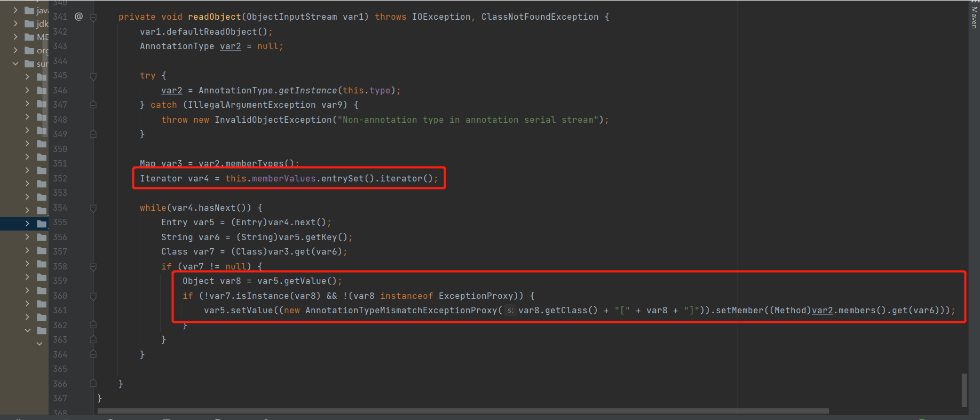Expand the chevron of the highlighted selected tree row
This screenshot has width=980, height=420.
tap(27, 224)
